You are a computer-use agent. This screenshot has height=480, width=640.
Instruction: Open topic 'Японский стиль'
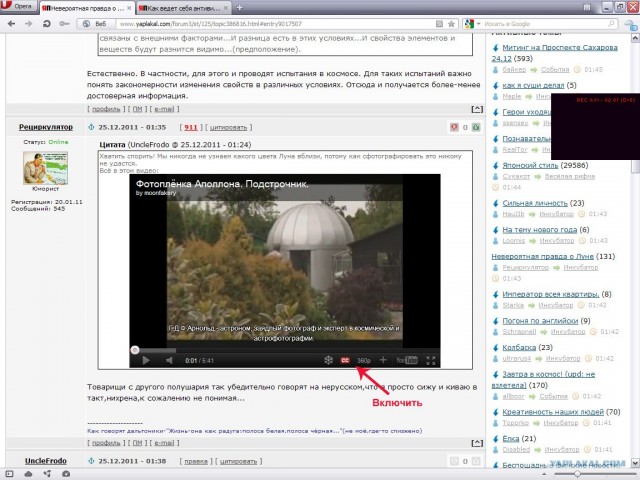tap(530, 165)
